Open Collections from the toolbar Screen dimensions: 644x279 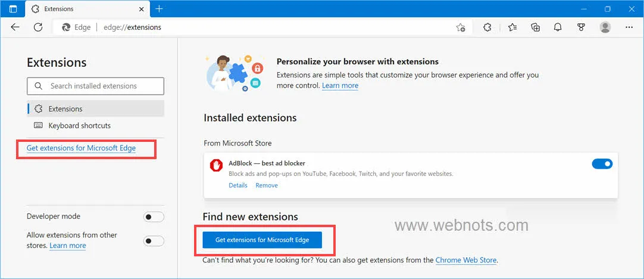point(535,27)
